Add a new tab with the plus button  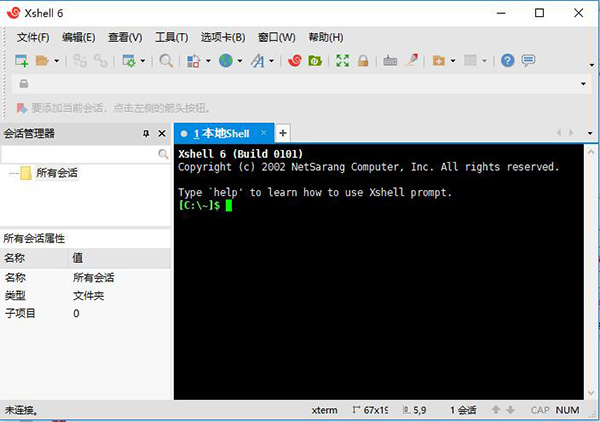point(283,133)
